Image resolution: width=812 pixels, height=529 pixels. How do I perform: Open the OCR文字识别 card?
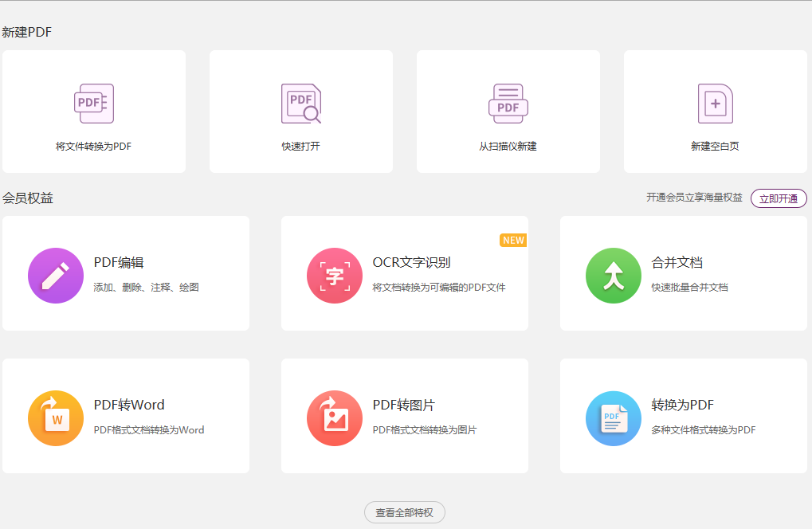click(x=404, y=272)
